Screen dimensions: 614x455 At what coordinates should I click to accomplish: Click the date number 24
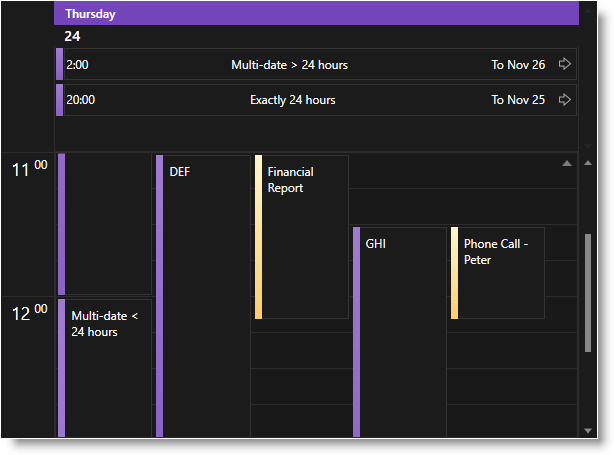click(x=72, y=36)
